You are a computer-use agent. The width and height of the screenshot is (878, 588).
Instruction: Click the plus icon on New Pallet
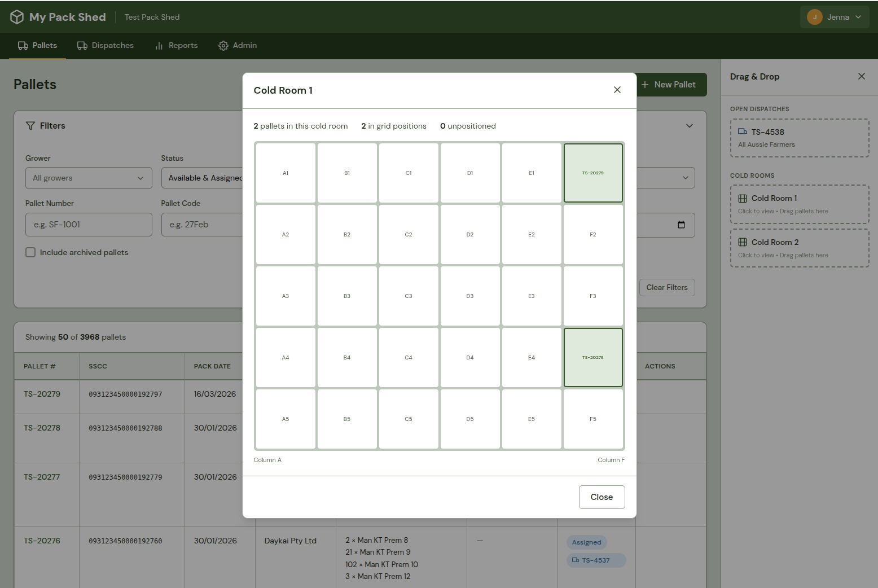coord(645,85)
